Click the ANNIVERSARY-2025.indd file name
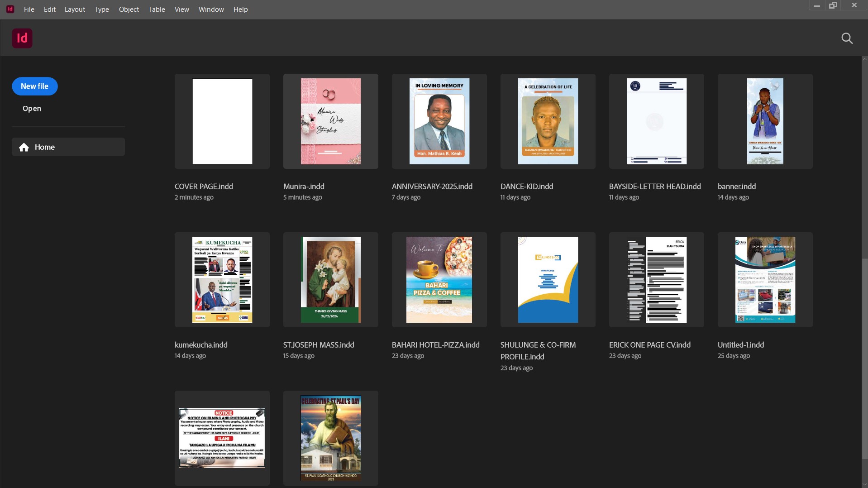Image resolution: width=868 pixels, height=488 pixels. (x=432, y=187)
